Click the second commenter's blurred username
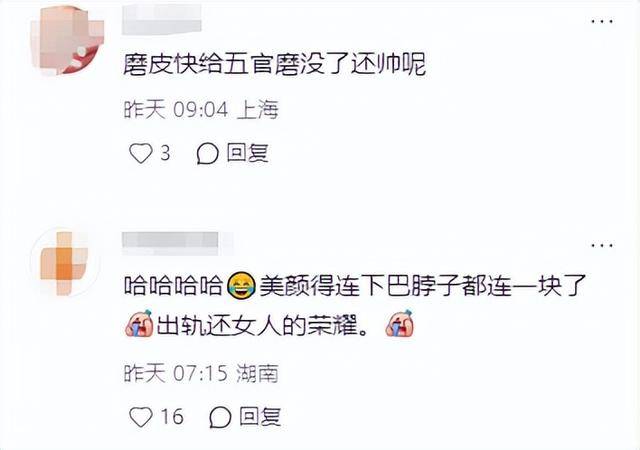The image size is (640, 450). click(x=176, y=243)
